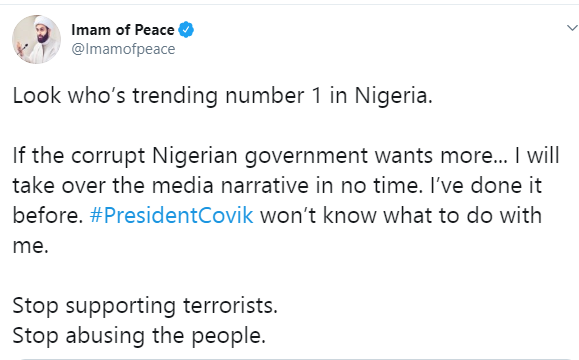Click the word 'Peace' in display name

(x=154, y=30)
